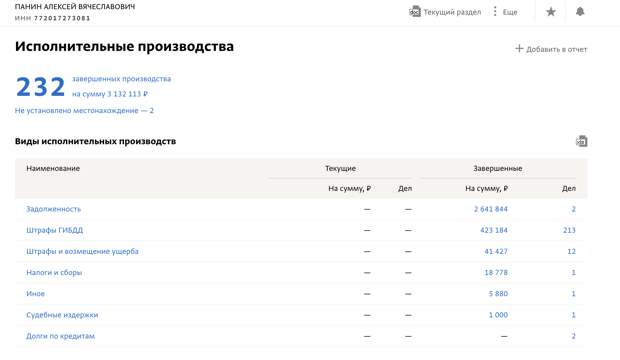Click Дел header under Текущие
Image resolution: width=620 pixels, height=360 pixels.
405,188
